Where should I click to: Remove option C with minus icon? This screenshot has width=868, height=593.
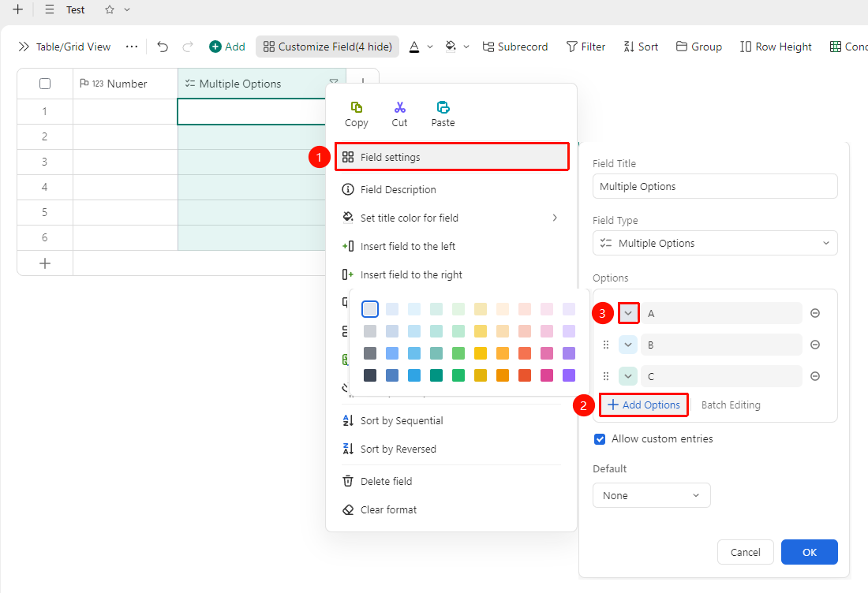click(815, 376)
